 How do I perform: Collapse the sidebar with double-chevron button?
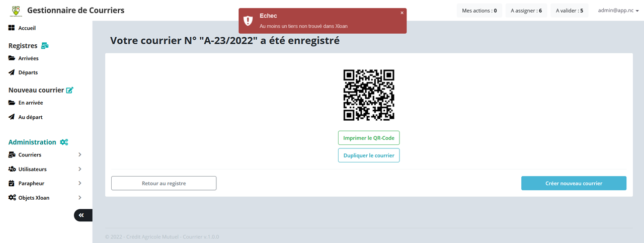pos(83,215)
